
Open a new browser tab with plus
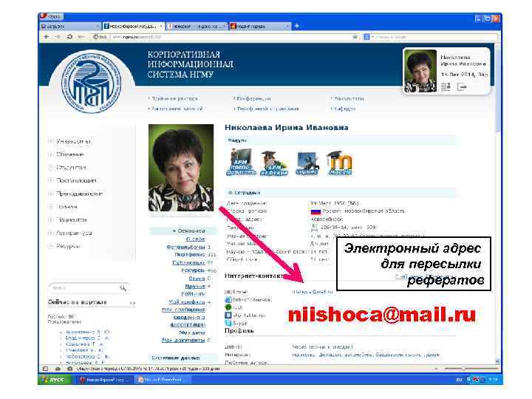click(x=296, y=26)
